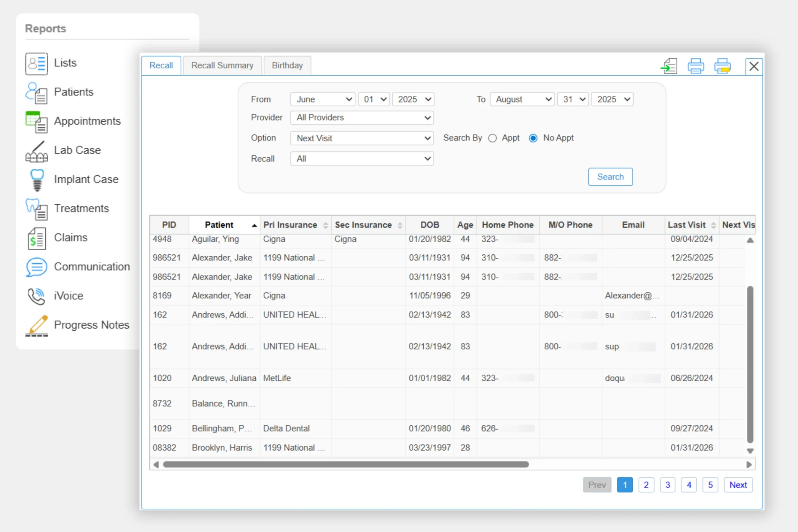The height and width of the screenshot is (532, 798).
Task: Open the Patients report icon
Action: click(x=36, y=93)
